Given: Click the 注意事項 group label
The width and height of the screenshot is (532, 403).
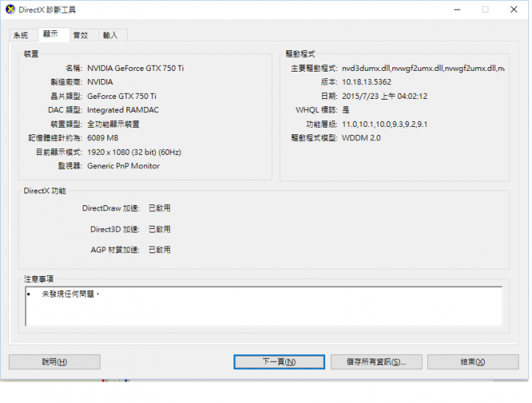Looking at the screenshot, I should tap(38, 279).
